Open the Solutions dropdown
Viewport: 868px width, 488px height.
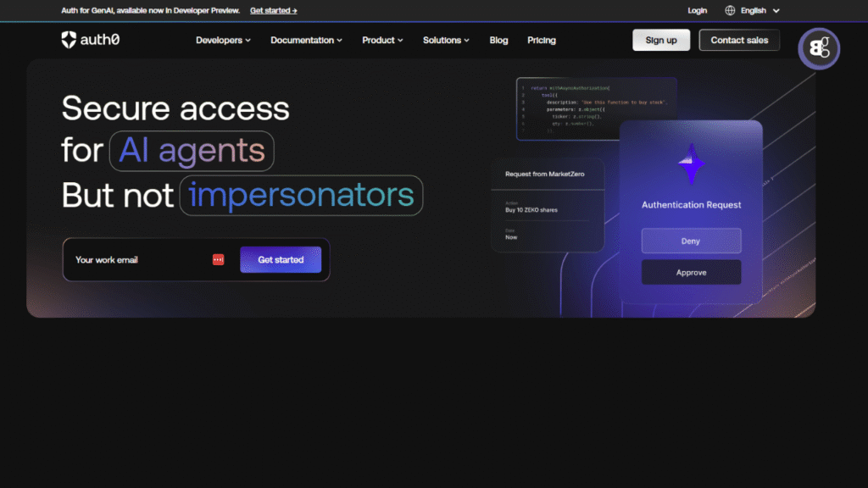coord(445,40)
